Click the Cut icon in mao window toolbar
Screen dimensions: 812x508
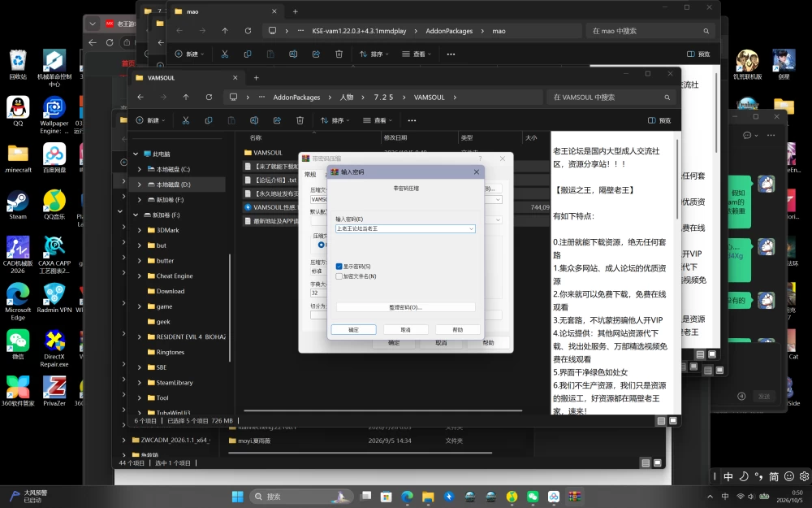[x=225, y=54]
